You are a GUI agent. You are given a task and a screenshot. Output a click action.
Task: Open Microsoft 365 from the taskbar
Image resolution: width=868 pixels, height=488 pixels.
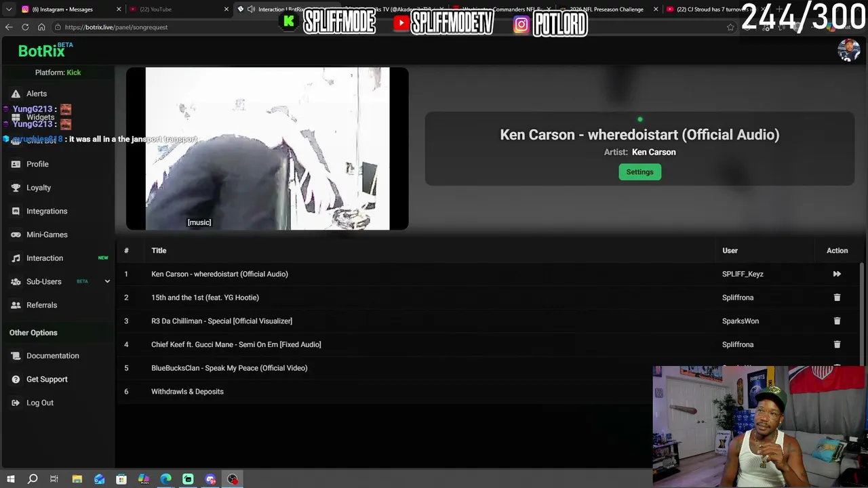144,479
